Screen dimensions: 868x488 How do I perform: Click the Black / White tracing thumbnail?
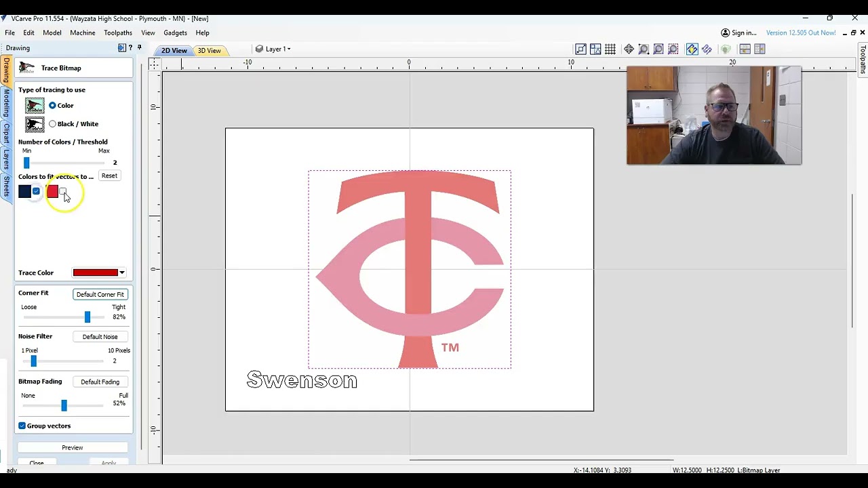(35, 124)
